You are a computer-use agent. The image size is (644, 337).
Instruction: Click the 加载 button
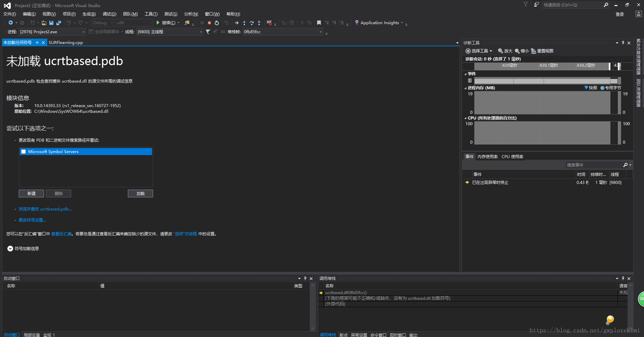140,194
